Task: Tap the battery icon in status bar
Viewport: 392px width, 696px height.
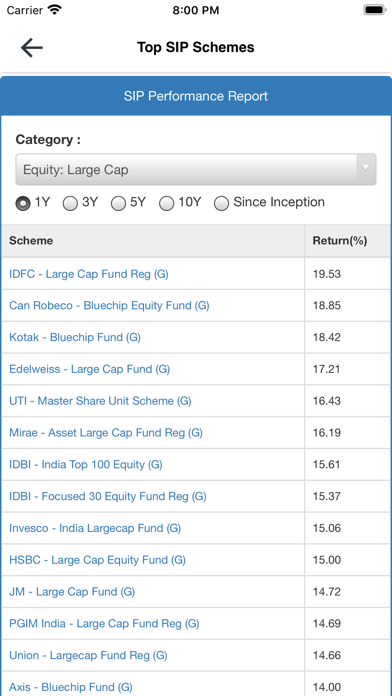Action: [x=375, y=10]
